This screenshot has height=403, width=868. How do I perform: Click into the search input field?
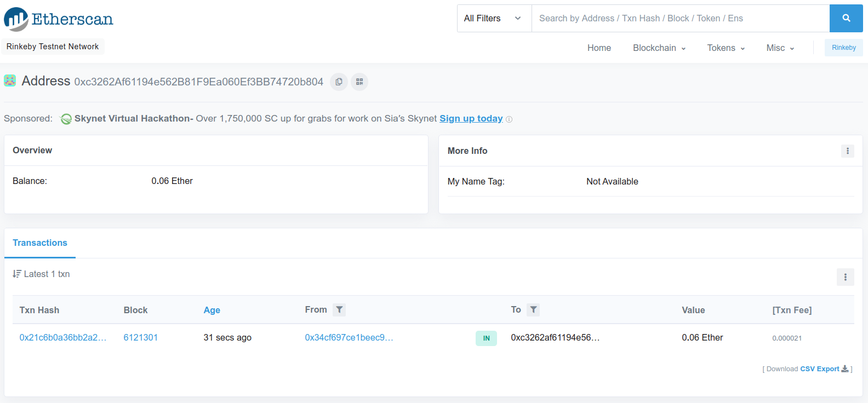681,18
